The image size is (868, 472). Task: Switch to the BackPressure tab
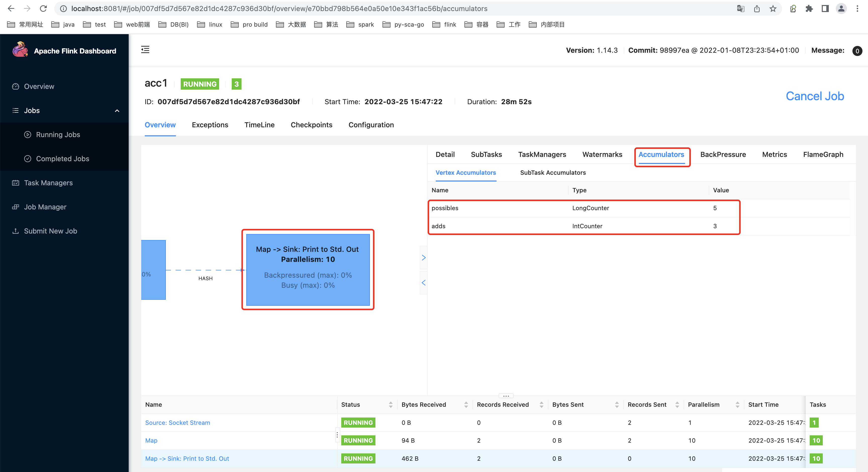(x=723, y=154)
